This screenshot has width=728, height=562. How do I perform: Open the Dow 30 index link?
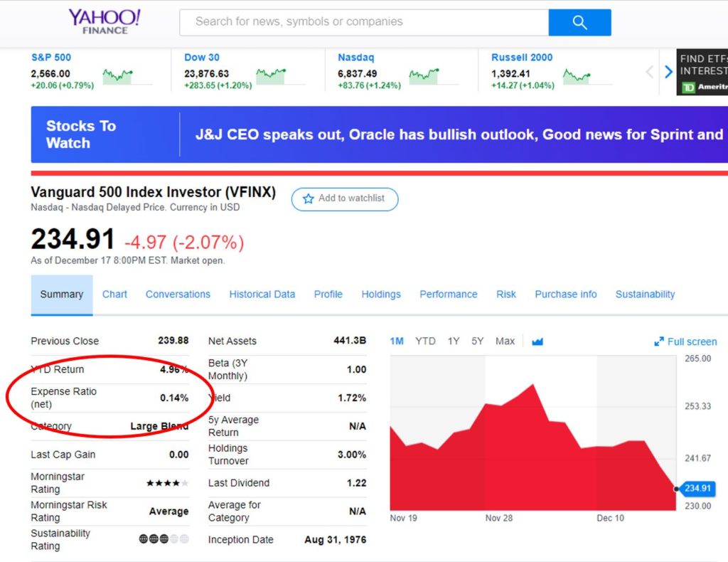click(x=202, y=58)
